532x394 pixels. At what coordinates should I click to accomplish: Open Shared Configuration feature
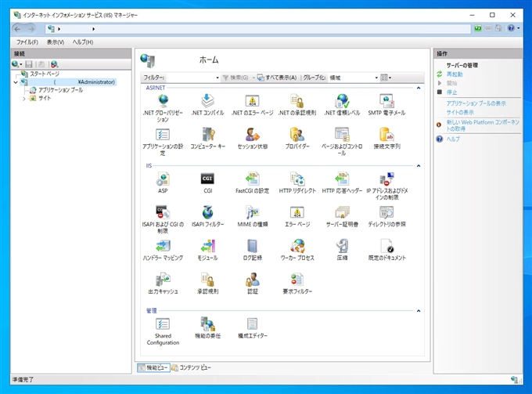click(x=163, y=331)
